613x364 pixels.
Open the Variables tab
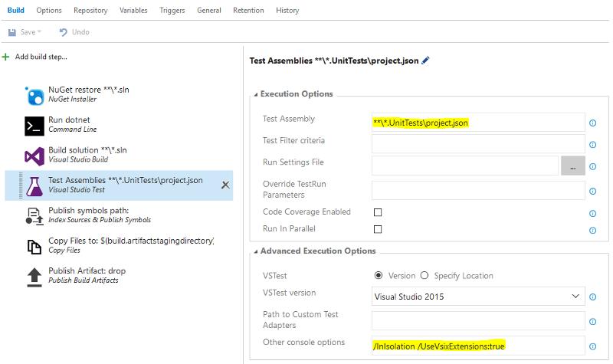click(x=133, y=11)
